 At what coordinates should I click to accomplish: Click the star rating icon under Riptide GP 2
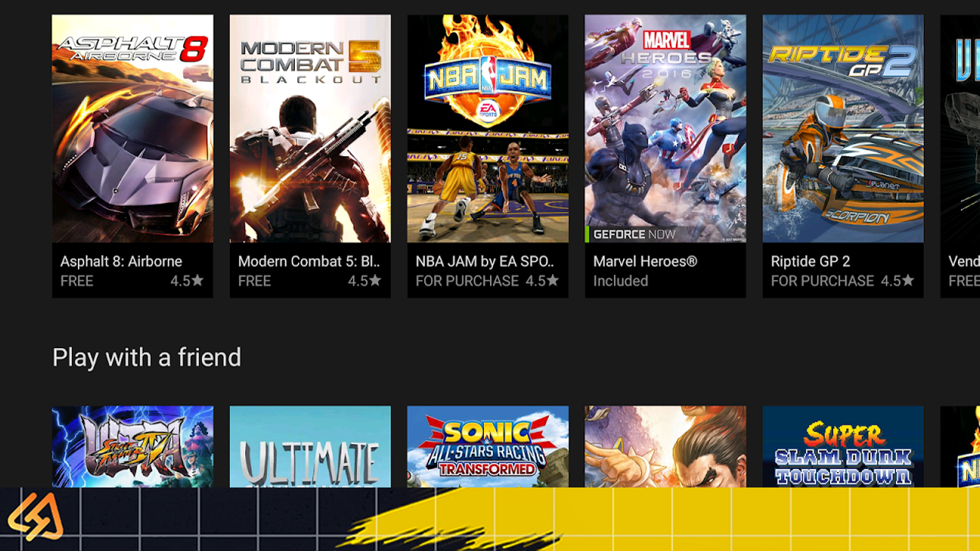click(x=908, y=281)
